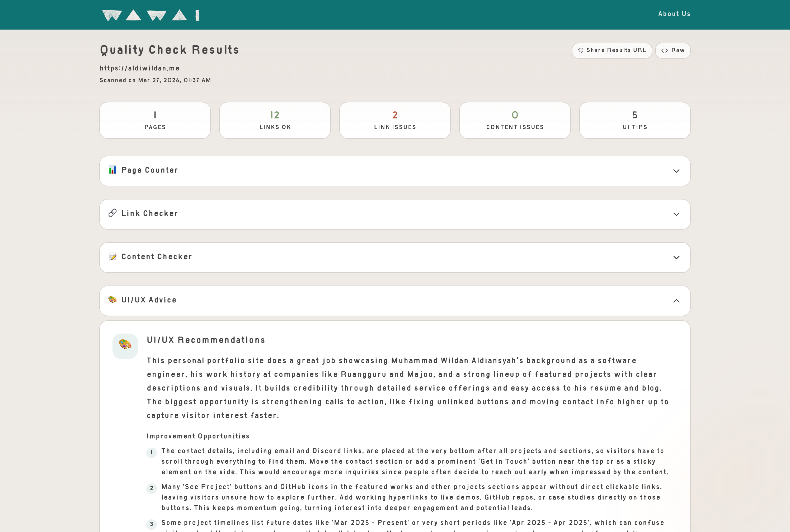Expand the Content Checker section
This screenshot has height=532, width=790.
pyautogui.click(x=395, y=258)
